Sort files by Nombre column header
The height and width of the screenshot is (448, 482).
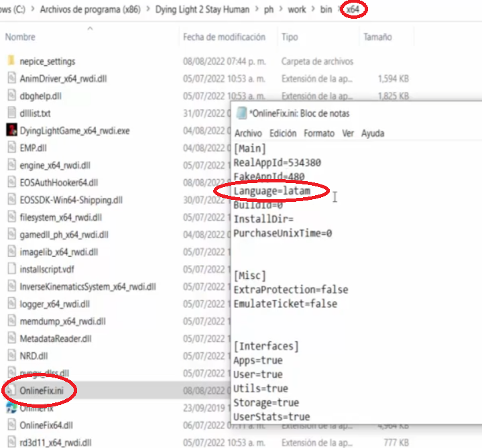20,37
